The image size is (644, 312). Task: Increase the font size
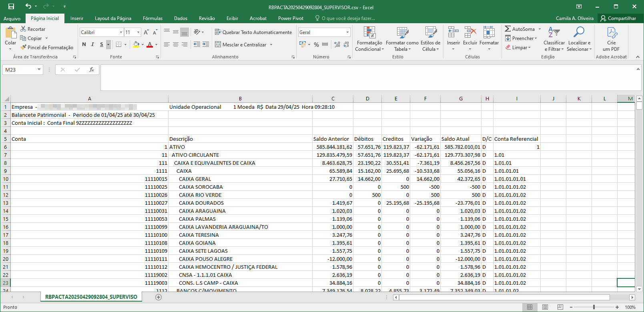click(146, 32)
